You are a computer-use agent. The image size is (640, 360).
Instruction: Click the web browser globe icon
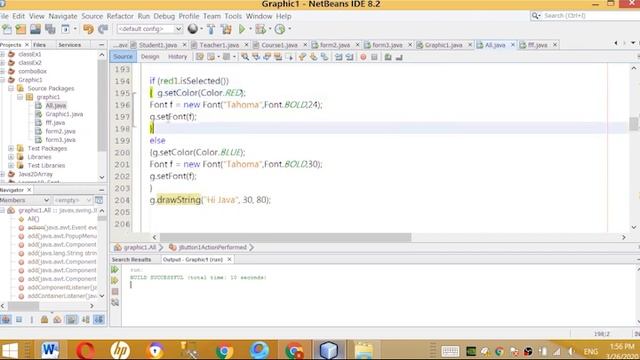(x=193, y=29)
